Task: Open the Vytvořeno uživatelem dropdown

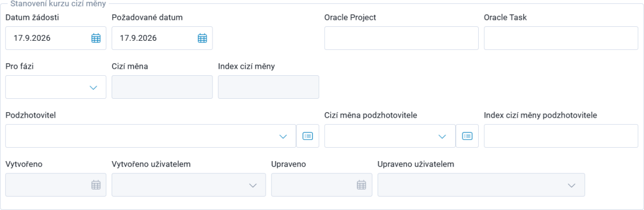Action: coord(253,185)
